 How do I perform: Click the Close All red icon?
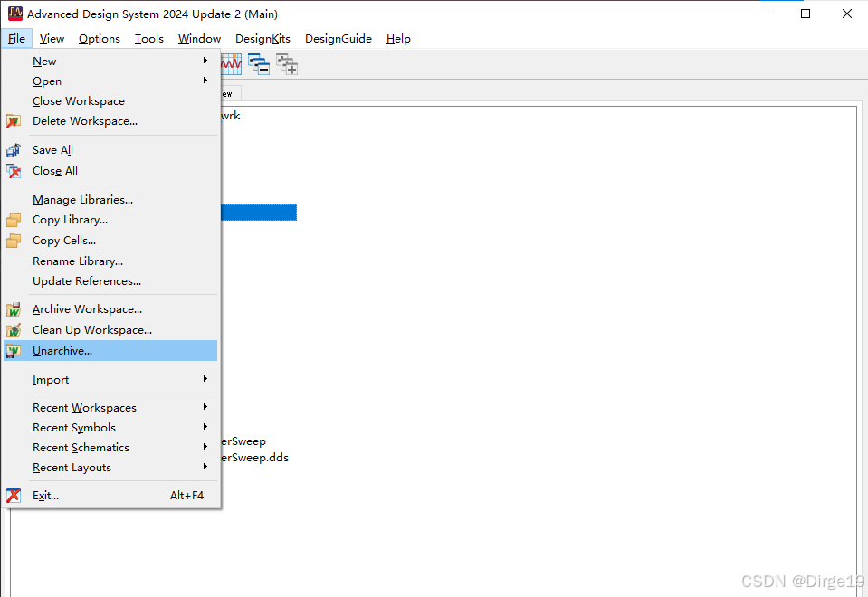[14, 170]
